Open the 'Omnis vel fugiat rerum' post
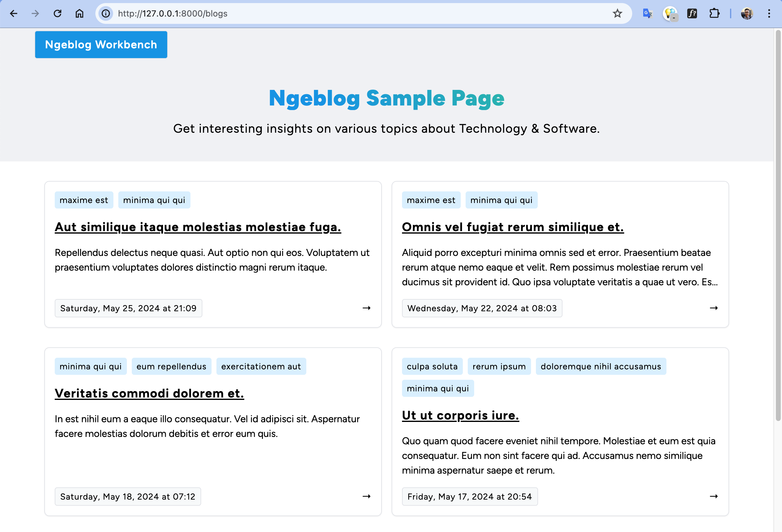 tap(512, 227)
